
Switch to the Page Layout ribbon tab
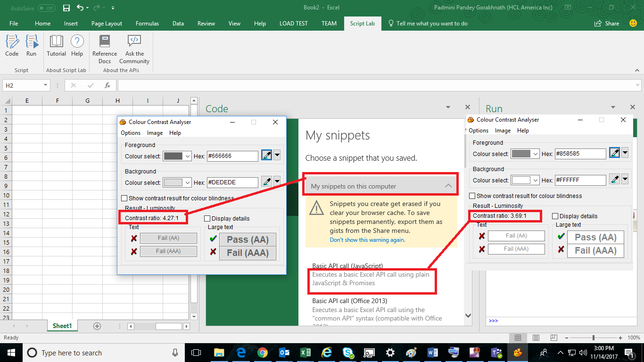pyautogui.click(x=107, y=23)
